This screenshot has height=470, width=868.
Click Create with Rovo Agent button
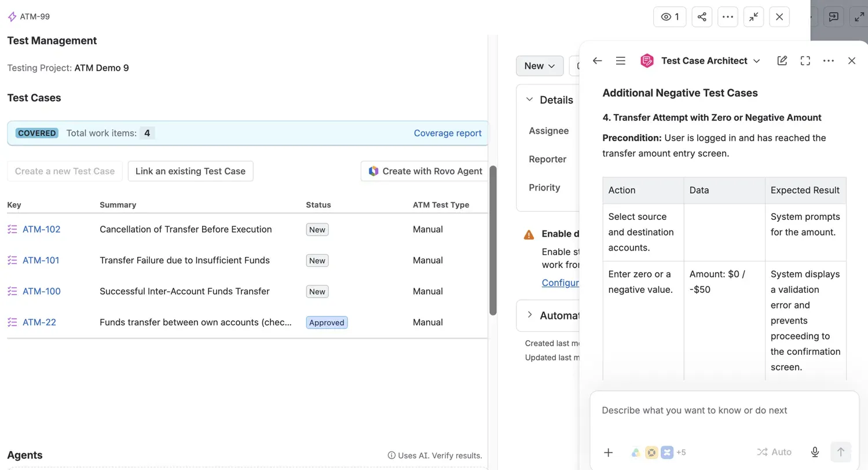coord(425,171)
